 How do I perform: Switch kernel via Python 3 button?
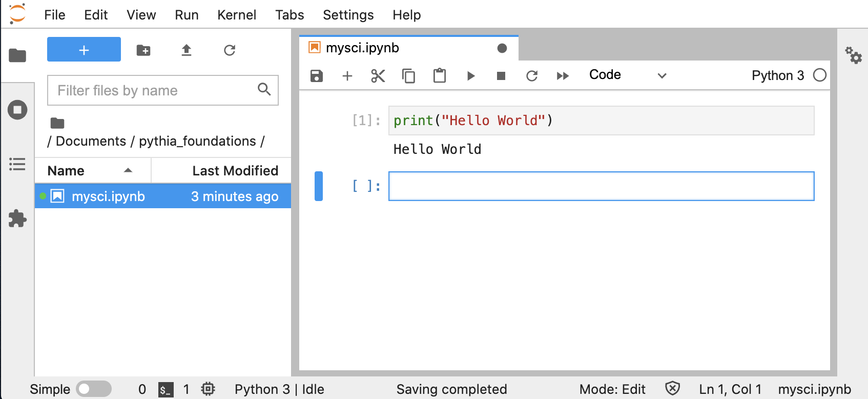[x=777, y=75]
